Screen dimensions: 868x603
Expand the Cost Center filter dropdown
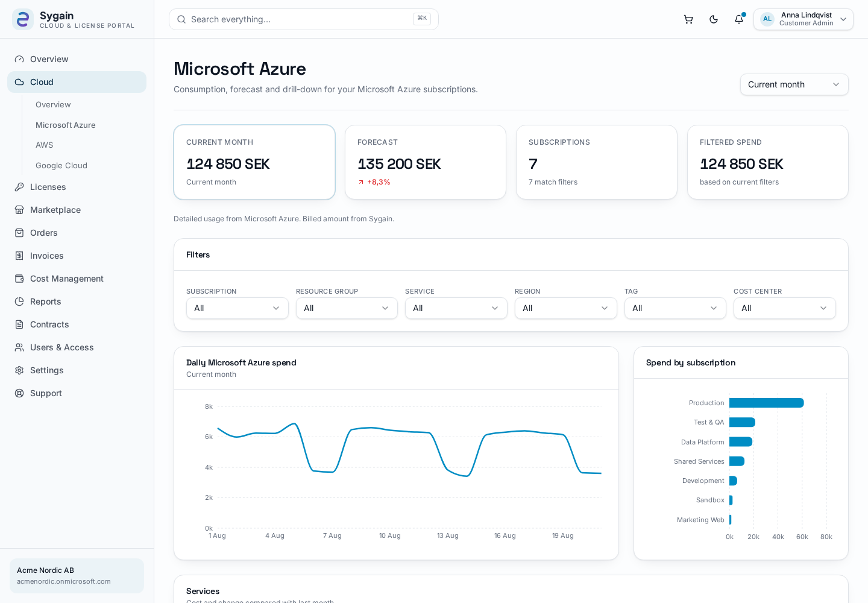coord(784,308)
